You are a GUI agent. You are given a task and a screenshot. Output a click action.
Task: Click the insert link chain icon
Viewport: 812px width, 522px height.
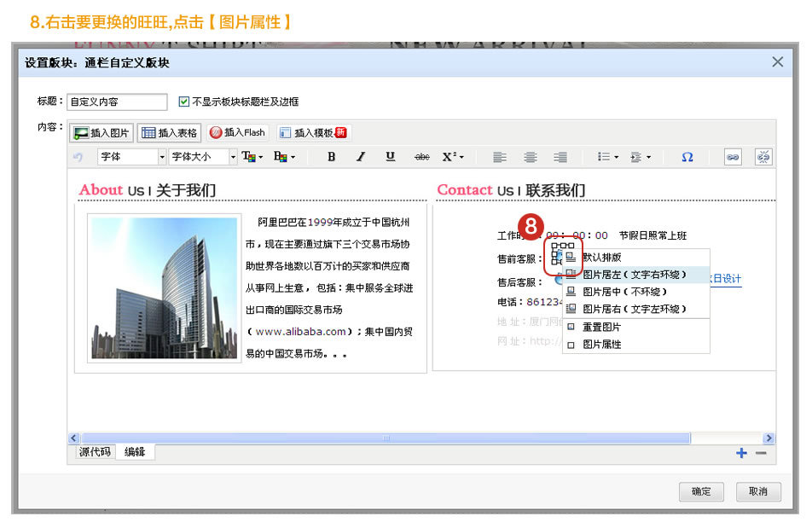point(733,157)
